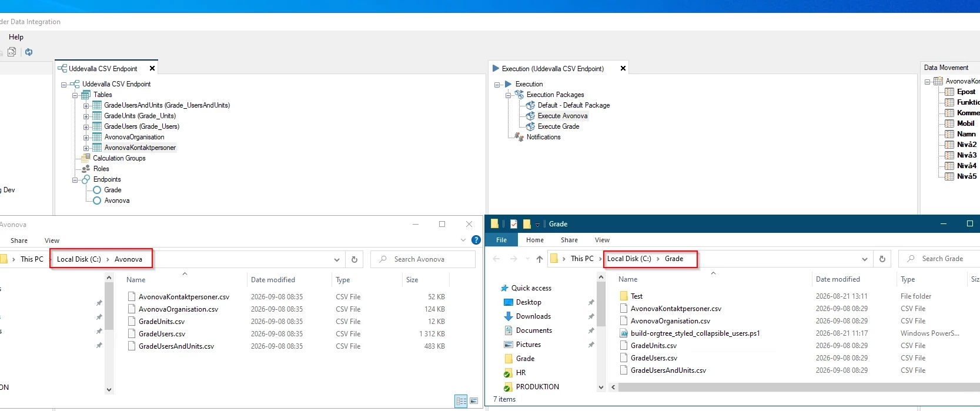Select the Avonova endpoint radio circle
Image resolution: width=980 pixels, height=411 pixels.
pos(97,201)
